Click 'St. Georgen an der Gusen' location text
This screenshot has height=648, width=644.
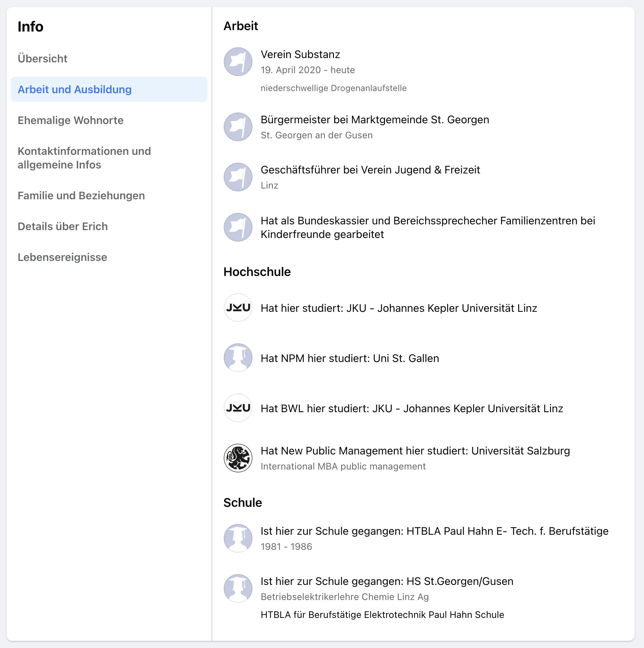pyautogui.click(x=317, y=135)
